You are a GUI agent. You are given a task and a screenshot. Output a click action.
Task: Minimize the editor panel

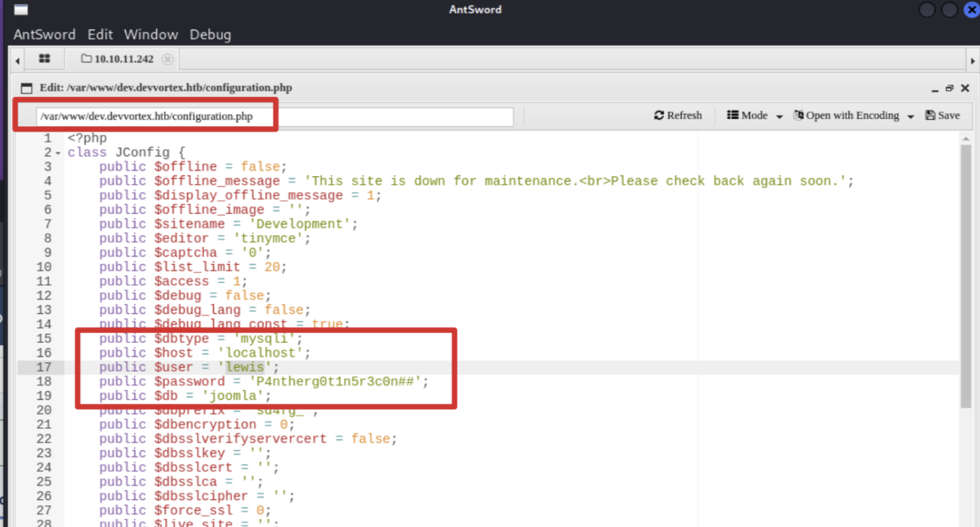[935, 89]
